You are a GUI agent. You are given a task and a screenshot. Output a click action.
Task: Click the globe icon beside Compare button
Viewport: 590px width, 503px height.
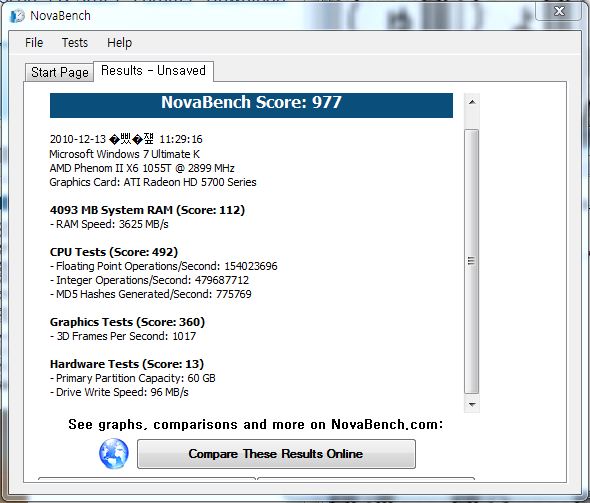pyautogui.click(x=114, y=453)
